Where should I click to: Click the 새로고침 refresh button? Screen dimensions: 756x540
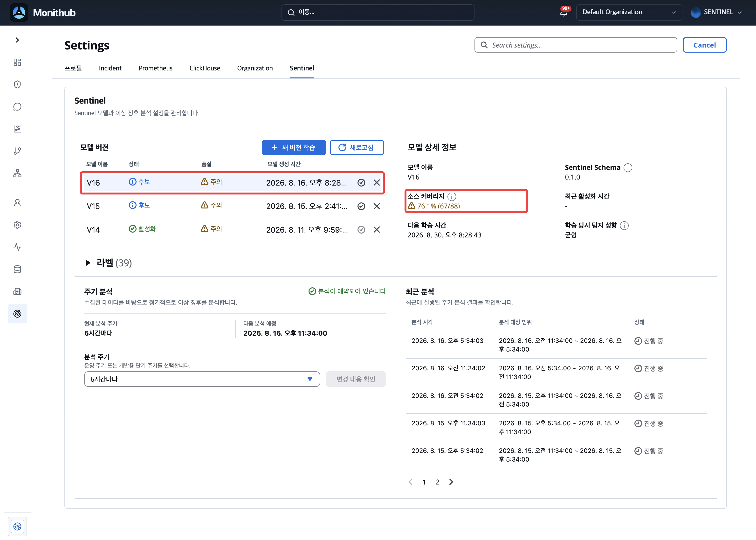click(x=356, y=147)
